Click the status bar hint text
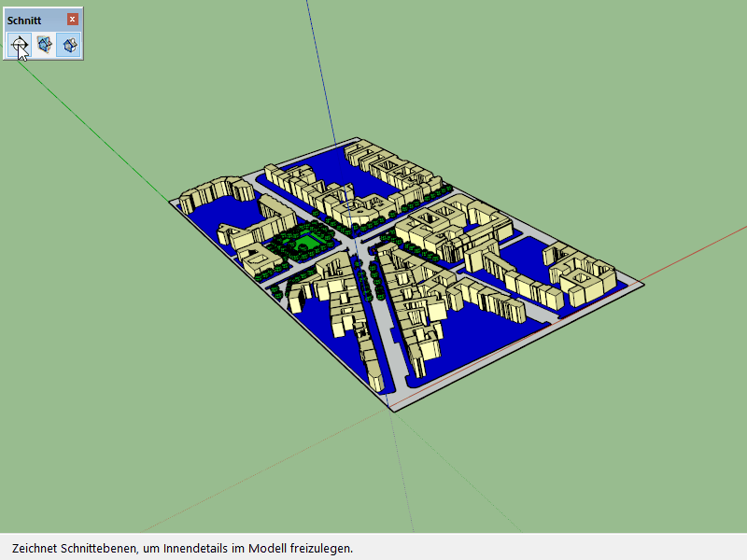 pos(183,548)
